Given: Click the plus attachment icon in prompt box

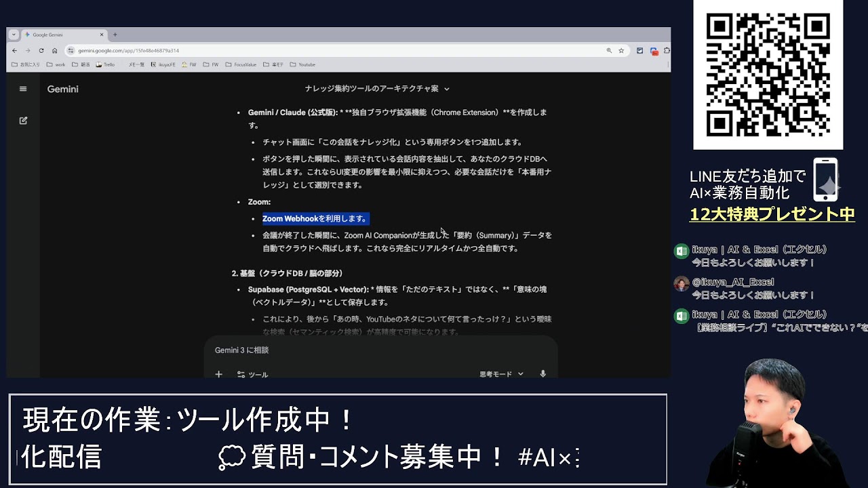Looking at the screenshot, I should click(218, 374).
